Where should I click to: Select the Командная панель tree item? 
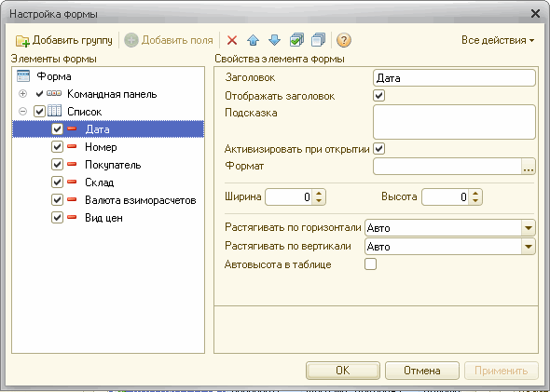(112, 94)
